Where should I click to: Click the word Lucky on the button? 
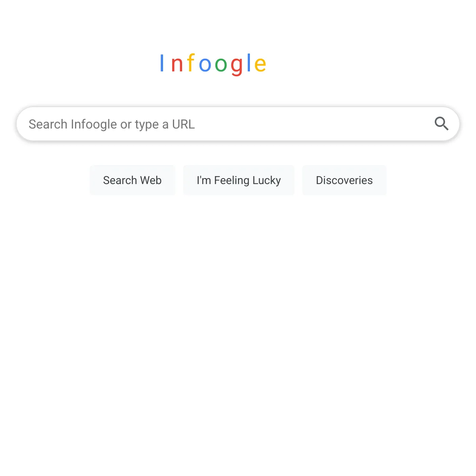pyautogui.click(x=267, y=181)
